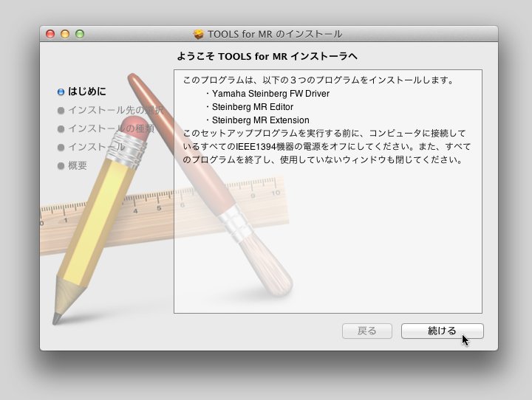Select the はじめに step in sidebar
Screen dimensions: 532x400
87,92
